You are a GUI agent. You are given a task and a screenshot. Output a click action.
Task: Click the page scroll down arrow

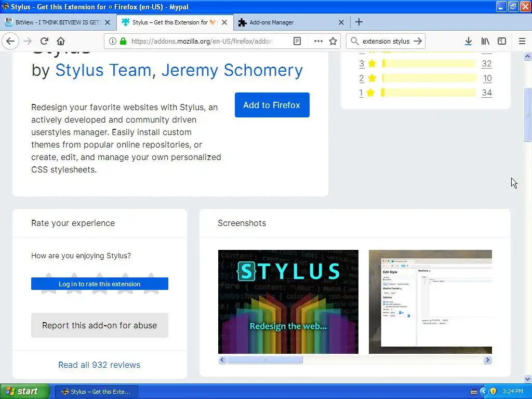(x=527, y=379)
